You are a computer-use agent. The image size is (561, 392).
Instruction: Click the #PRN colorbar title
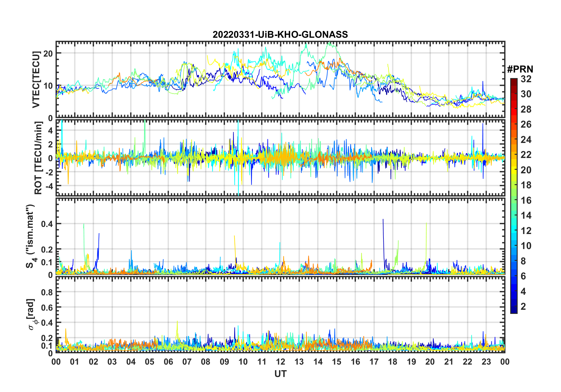pyautogui.click(x=520, y=69)
